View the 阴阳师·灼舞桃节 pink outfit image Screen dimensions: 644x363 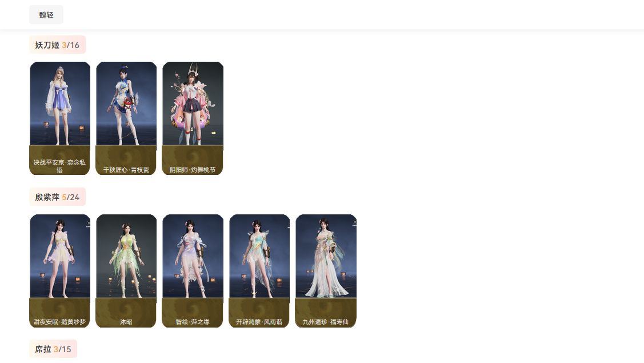(x=193, y=103)
